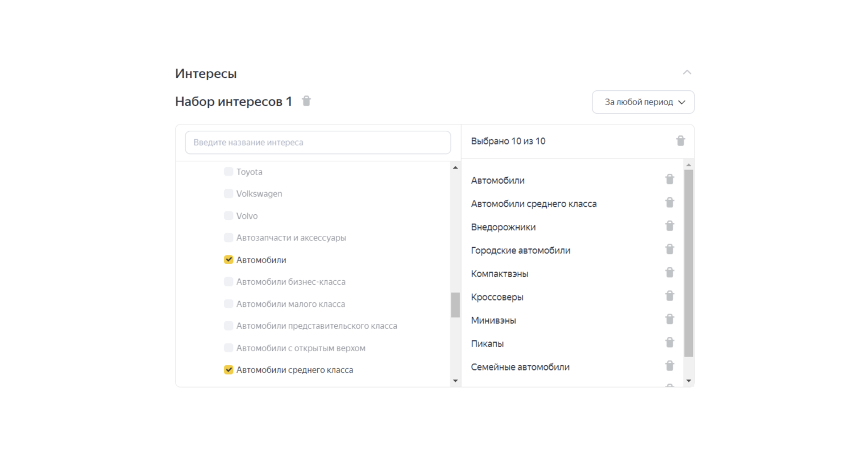Screen dimensions: 868x454
Task: Remove Автомобили from the selected list
Action: click(x=670, y=180)
